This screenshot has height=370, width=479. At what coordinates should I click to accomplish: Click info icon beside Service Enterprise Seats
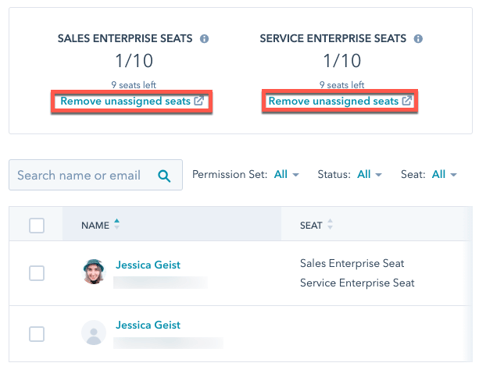pyautogui.click(x=418, y=39)
